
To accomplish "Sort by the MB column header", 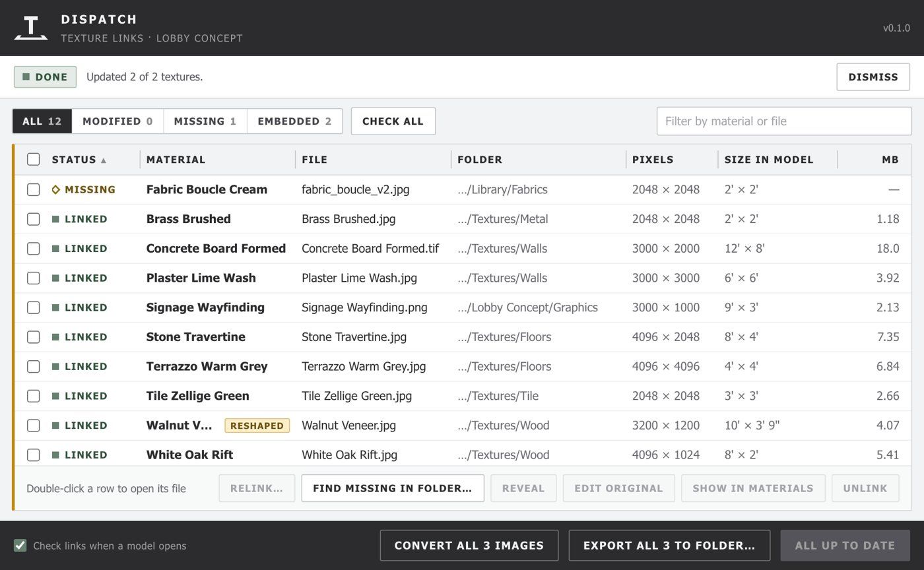I will (890, 160).
